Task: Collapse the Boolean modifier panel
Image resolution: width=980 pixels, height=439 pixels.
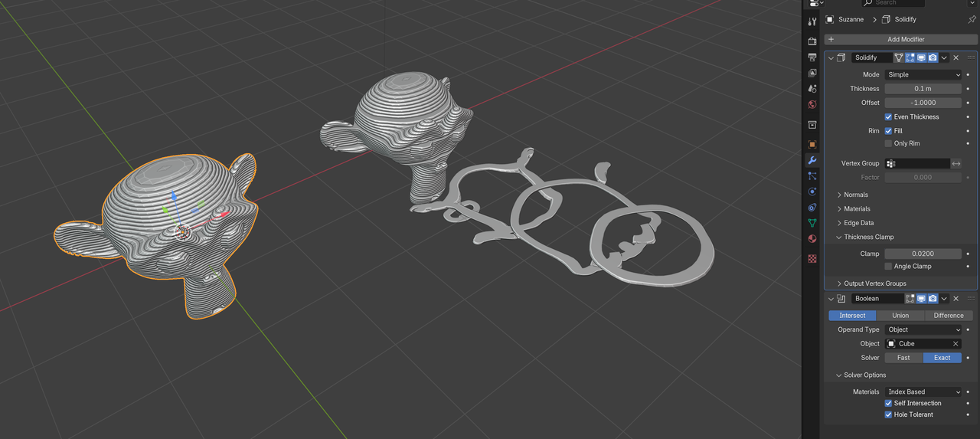Action: click(x=831, y=298)
